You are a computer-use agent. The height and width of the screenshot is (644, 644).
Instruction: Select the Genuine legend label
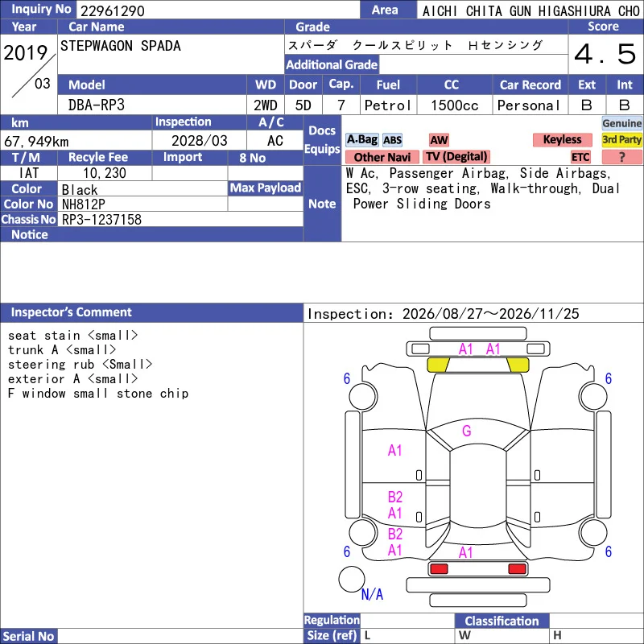(621, 123)
